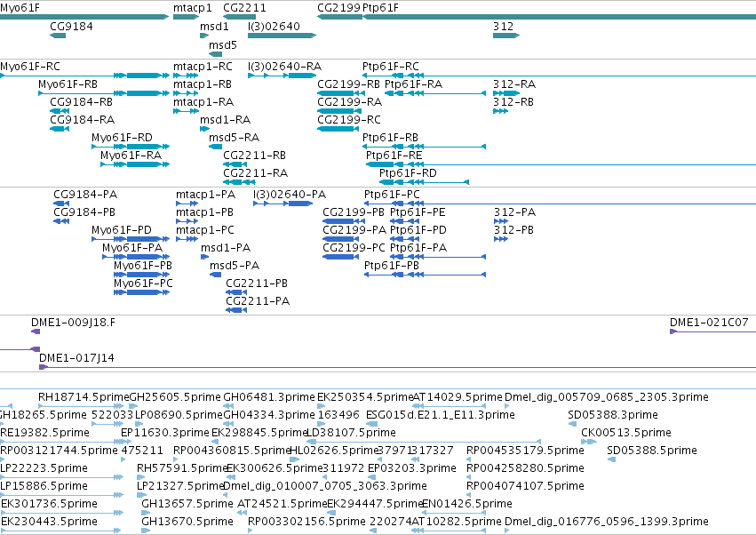Click the EK230443.5prime label
Image resolution: width=756 pixels, height=535 pixels.
(49, 522)
